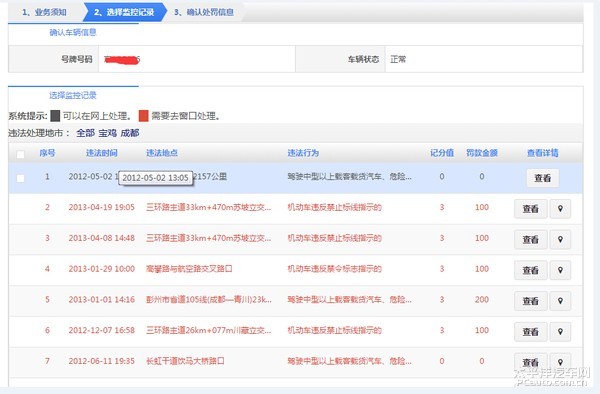This screenshot has height=394, width=600.
Task: Click location 高攀路与航空路交叉路口
Action: pyautogui.click(x=189, y=269)
